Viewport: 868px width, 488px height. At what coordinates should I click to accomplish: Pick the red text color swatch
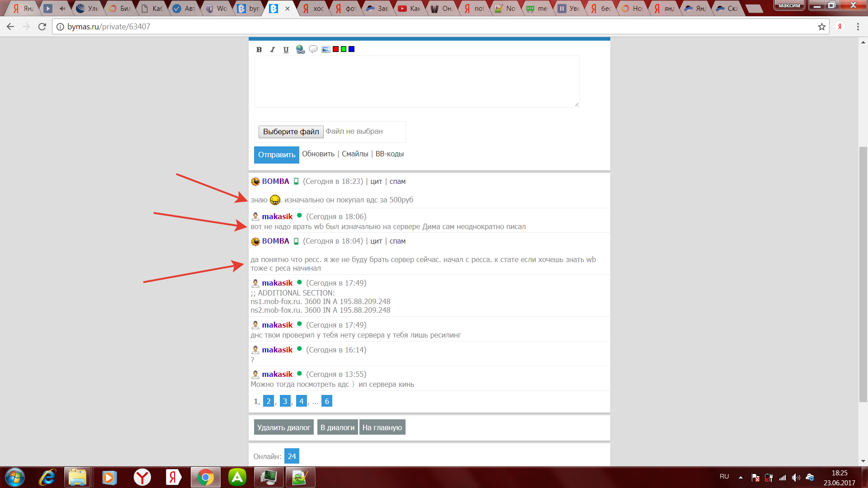[x=335, y=49]
